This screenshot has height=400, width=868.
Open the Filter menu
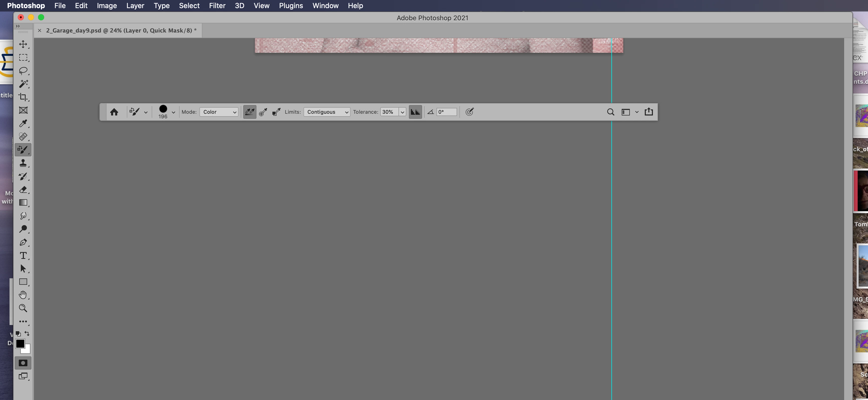point(217,6)
